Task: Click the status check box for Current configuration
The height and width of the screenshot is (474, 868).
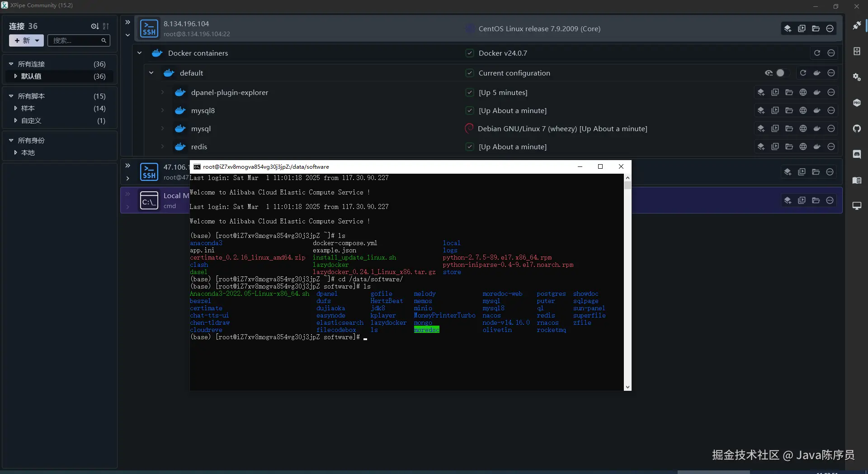Action: coord(470,73)
